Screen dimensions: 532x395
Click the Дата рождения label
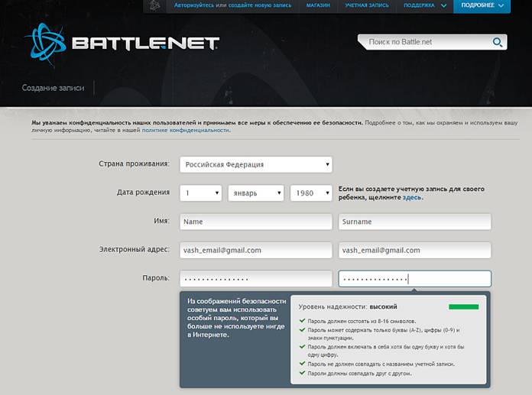(143, 193)
